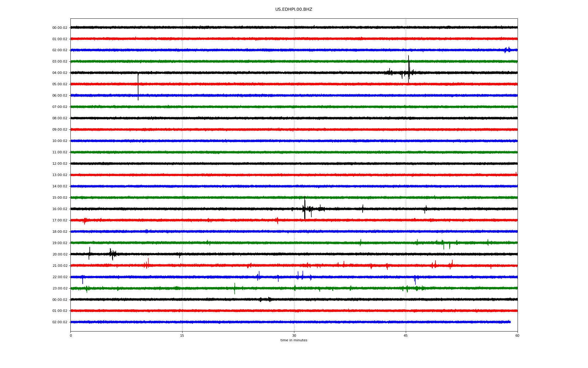
Task: Click the x-axis tick label 0
Action: (x=71, y=336)
